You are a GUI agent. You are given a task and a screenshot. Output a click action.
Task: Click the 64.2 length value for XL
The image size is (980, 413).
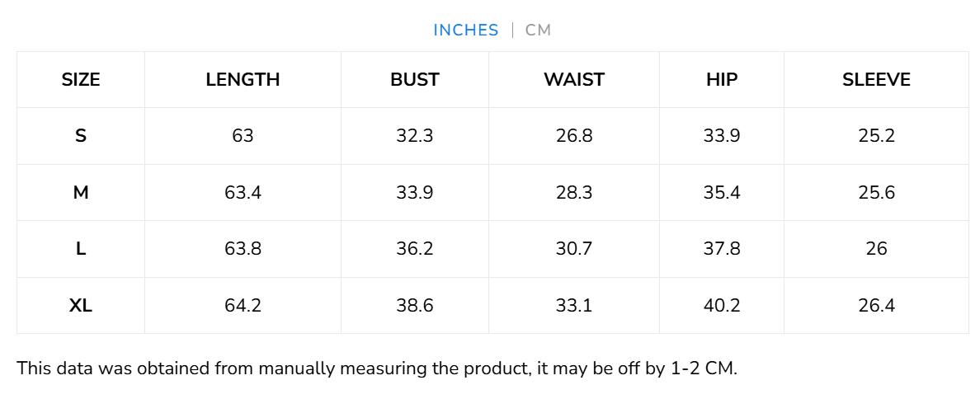click(243, 306)
